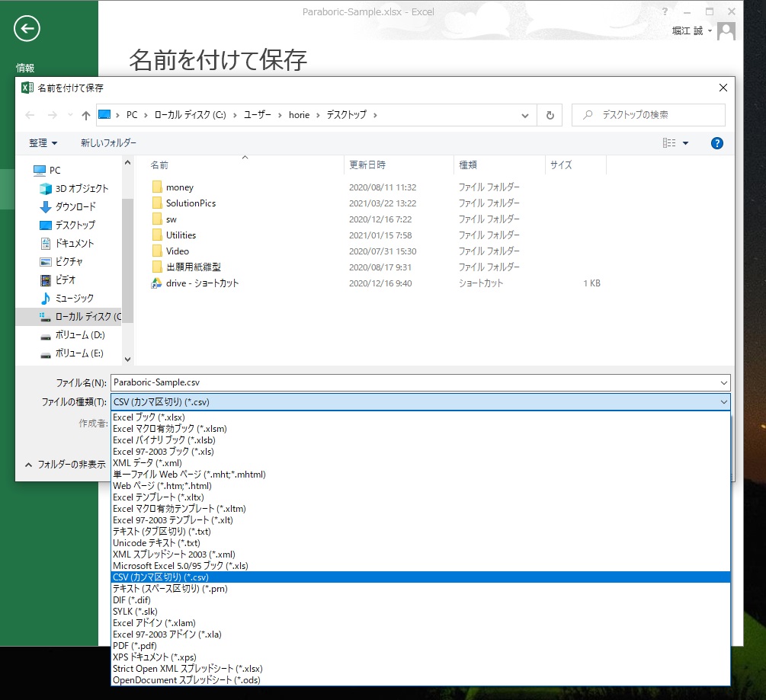Click the help question mark icon
The height and width of the screenshot is (700, 766).
coord(716,143)
